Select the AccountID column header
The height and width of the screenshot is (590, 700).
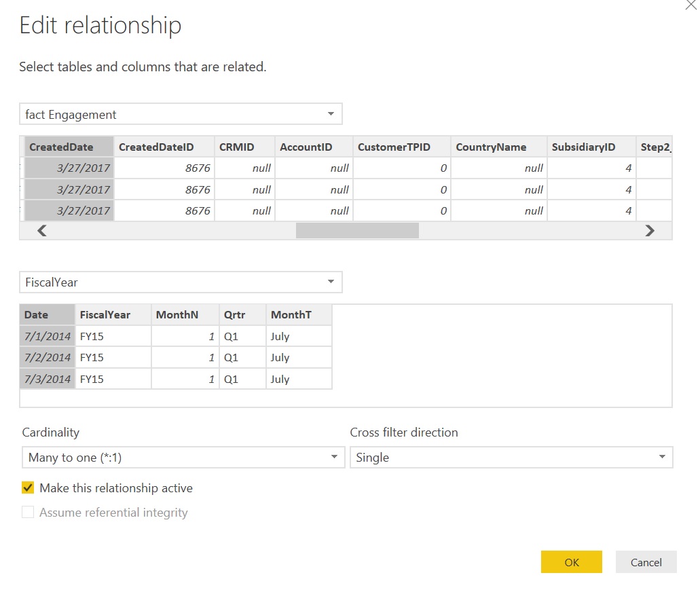(x=314, y=147)
